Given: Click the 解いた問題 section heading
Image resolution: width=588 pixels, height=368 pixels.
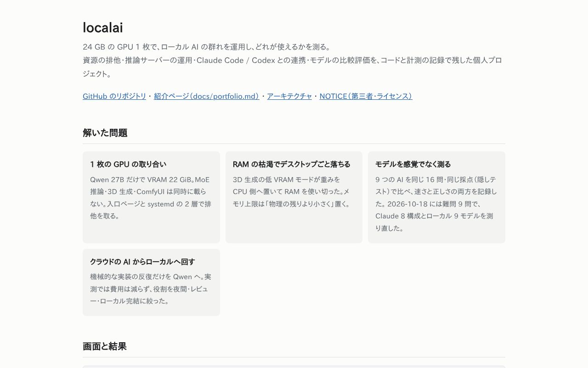Looking at the screenshot, I should (x=105, y=133).
